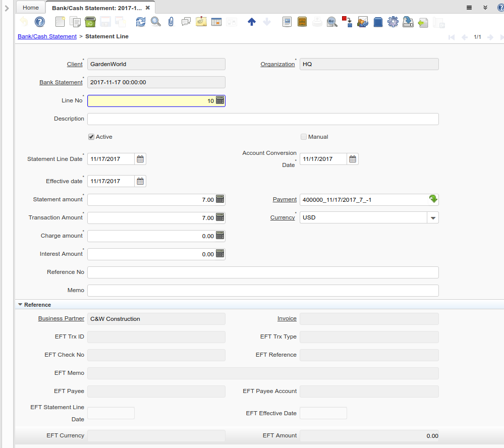The image size is (504, 448).
Task: Open calendar picker for Effective date
Action: (141, 181)
